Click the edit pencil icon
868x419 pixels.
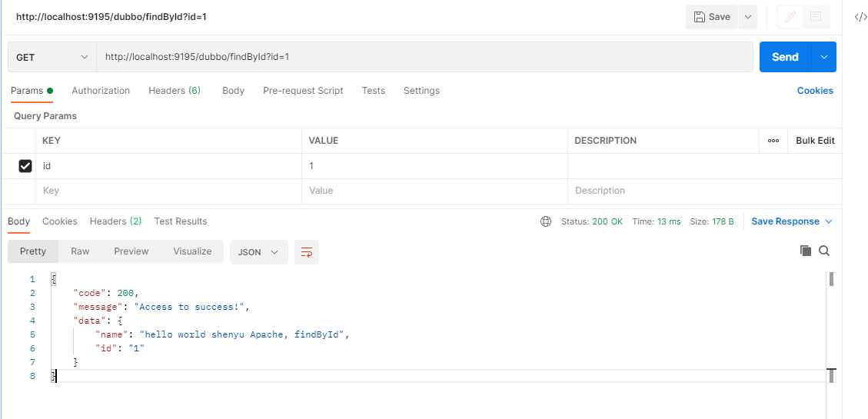[790, 17]
